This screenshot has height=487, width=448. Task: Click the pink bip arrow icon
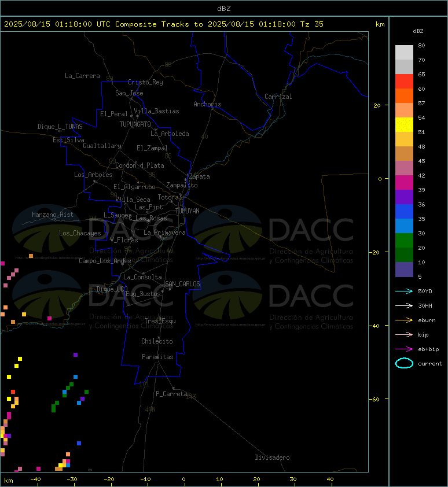click(x=404, y=334)
